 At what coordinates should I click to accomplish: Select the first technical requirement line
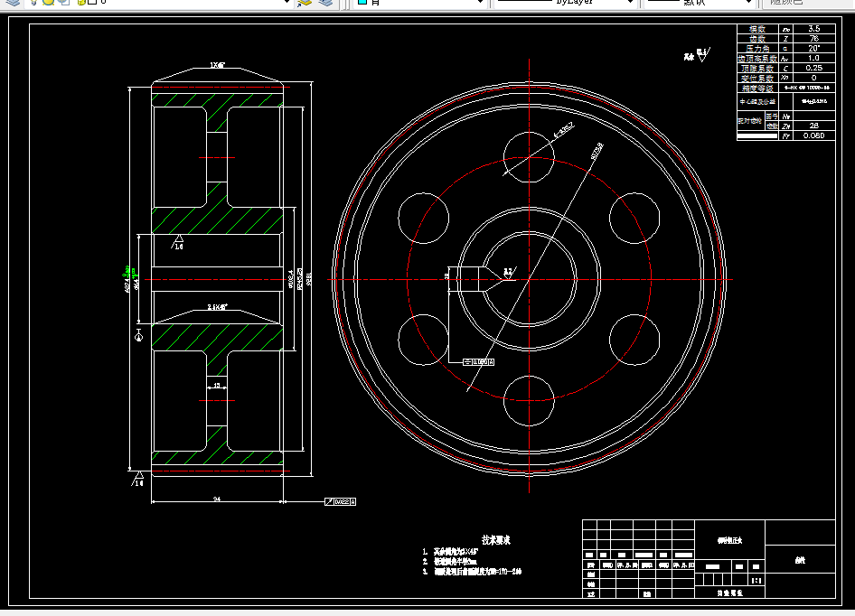tap(450, 551)
